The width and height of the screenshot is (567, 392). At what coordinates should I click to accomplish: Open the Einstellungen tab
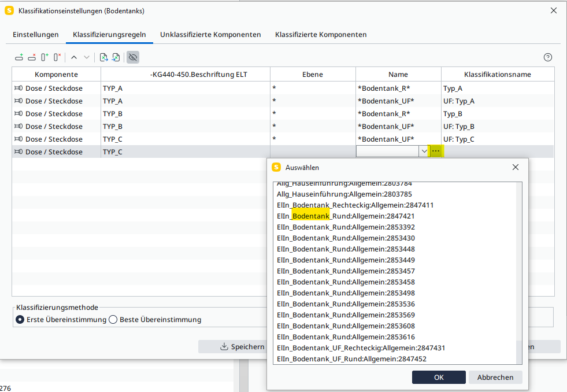click(36, 35)
